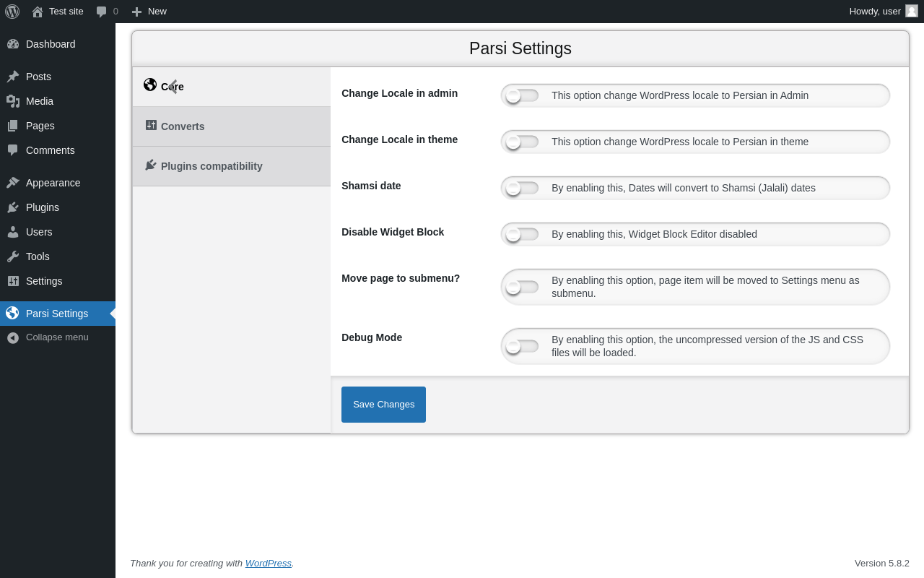Switch to the Converts tab
This screenshot has height=578, width=924.
click(183, 126)
